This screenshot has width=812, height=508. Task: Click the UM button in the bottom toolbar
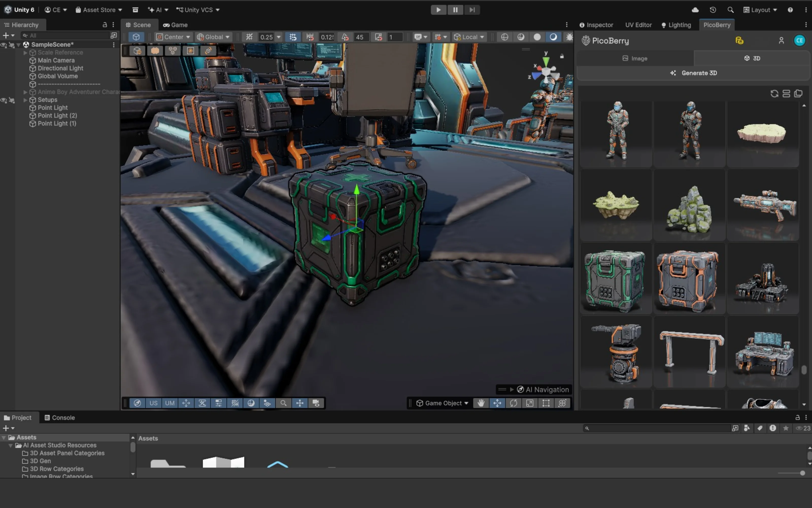click(x=170, y=403)
